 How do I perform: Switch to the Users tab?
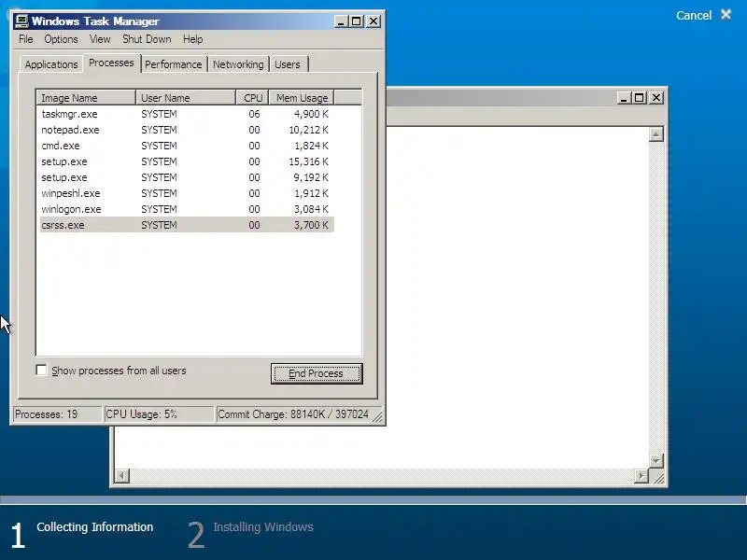(288, 64)
